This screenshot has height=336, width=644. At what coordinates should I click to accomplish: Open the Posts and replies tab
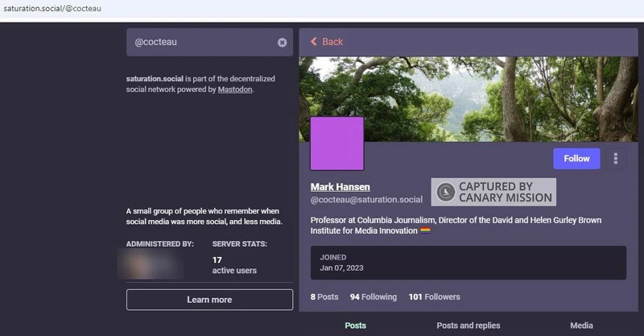(x=468, y=326)
